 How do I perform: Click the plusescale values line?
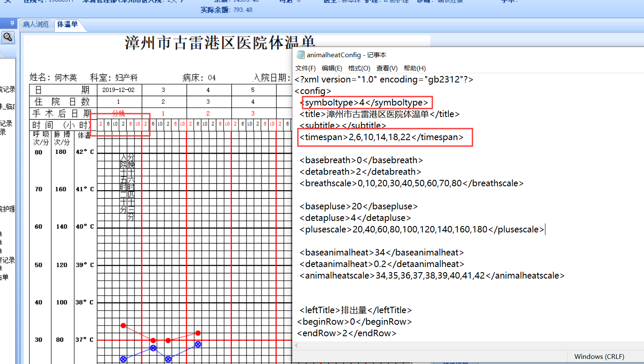click(422, 229)
